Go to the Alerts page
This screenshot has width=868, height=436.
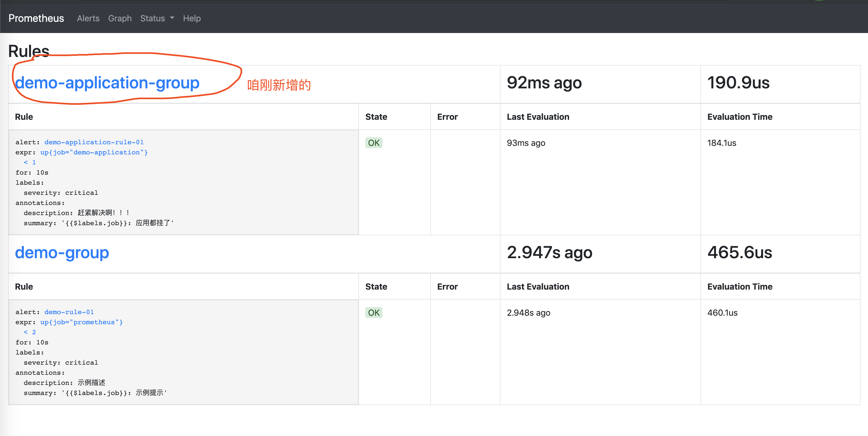(88, 18)
